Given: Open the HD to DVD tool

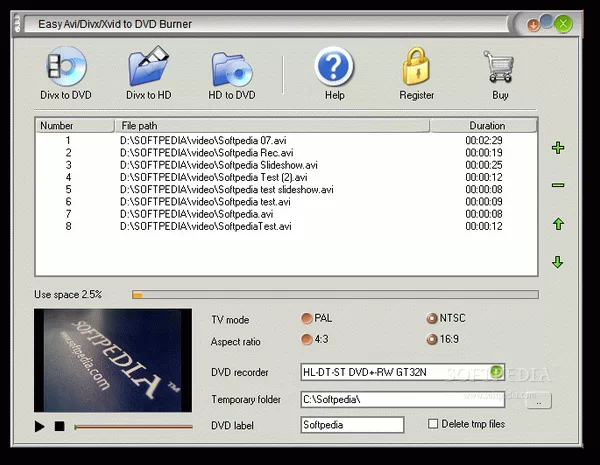Looking at the screenshot, I should pyautogui.click(x=232, y=72).
